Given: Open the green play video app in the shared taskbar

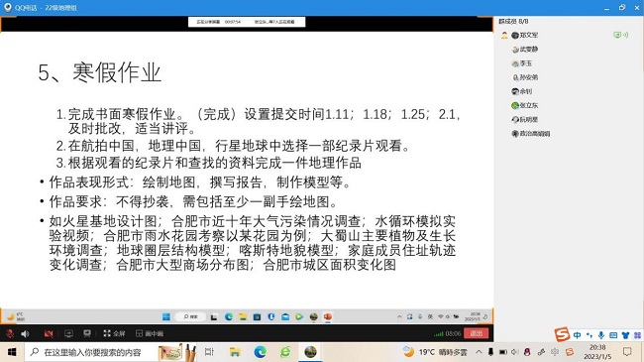Looking at the screenshot, I should point(299,316).
